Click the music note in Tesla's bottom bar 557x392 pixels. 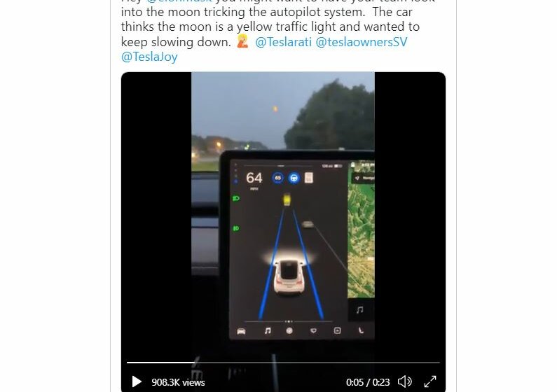coord(268,331)
